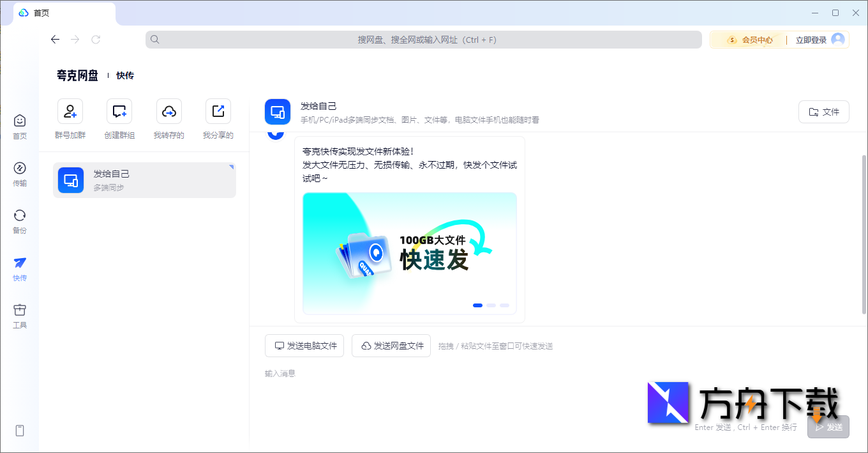Viewport: 868px width, 453px height.
Task: Refresh the page with the reload icon
Action: point(96,39)
